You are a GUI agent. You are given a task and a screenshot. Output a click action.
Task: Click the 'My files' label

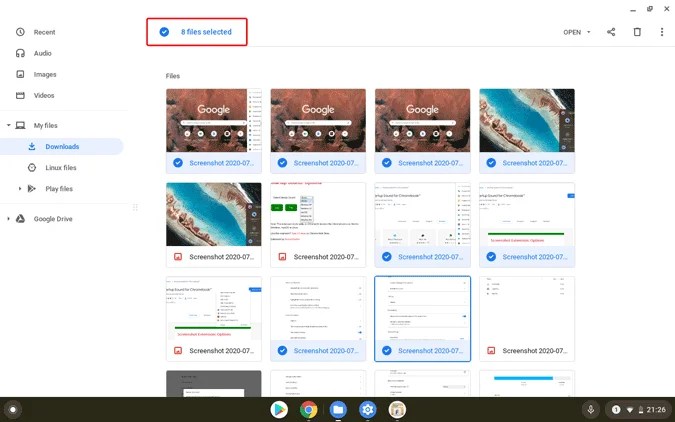tap(46, 125)
